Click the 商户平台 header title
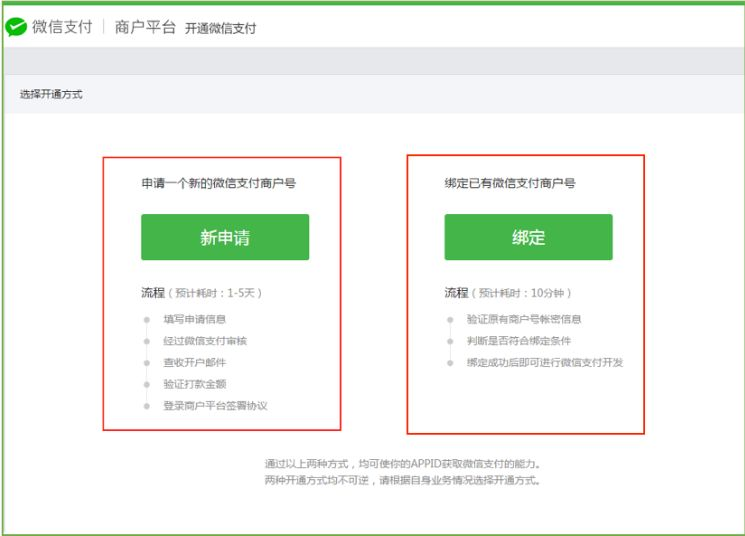This screenshot has width=745, height=536. pyautogui.click(x=145, y=27)
